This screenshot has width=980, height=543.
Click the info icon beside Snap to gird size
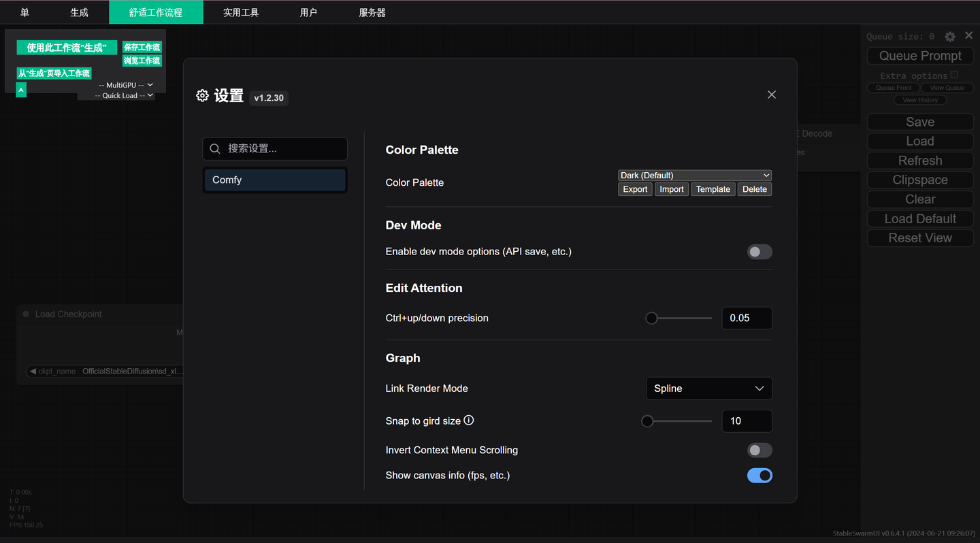(469, 421)
